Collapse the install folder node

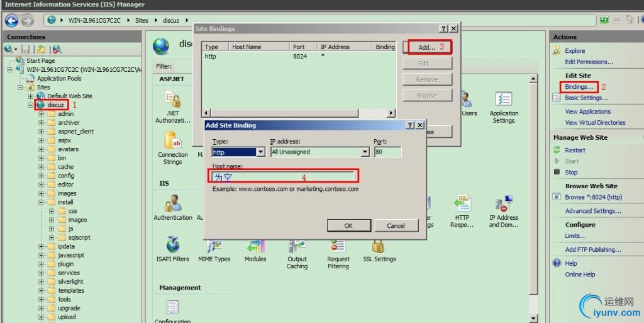click(x=41, y=202)
